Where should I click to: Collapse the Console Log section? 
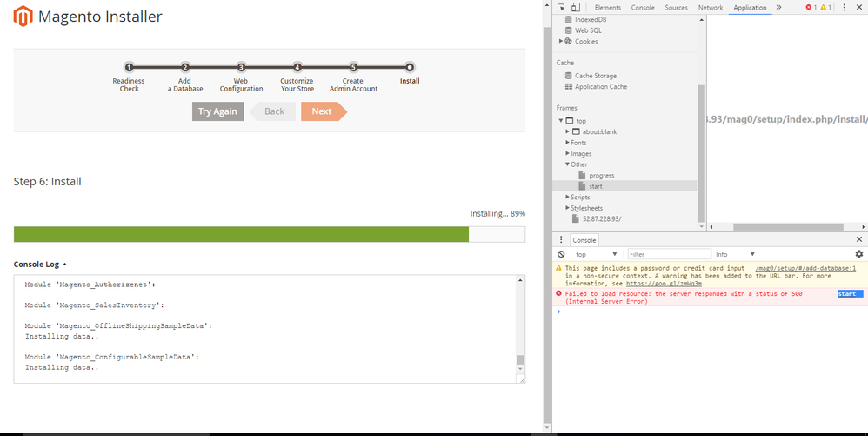pyautogui.click(x=40, y=265)
